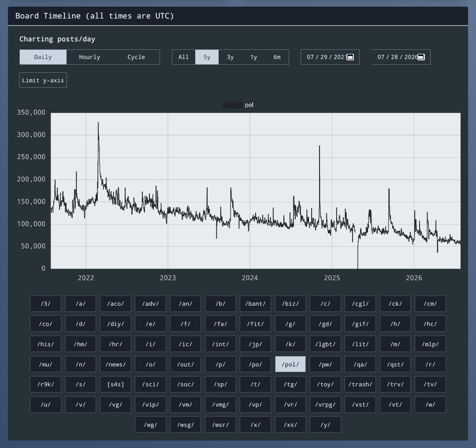Pick the /hc/ board

click(x=430, y=324)
